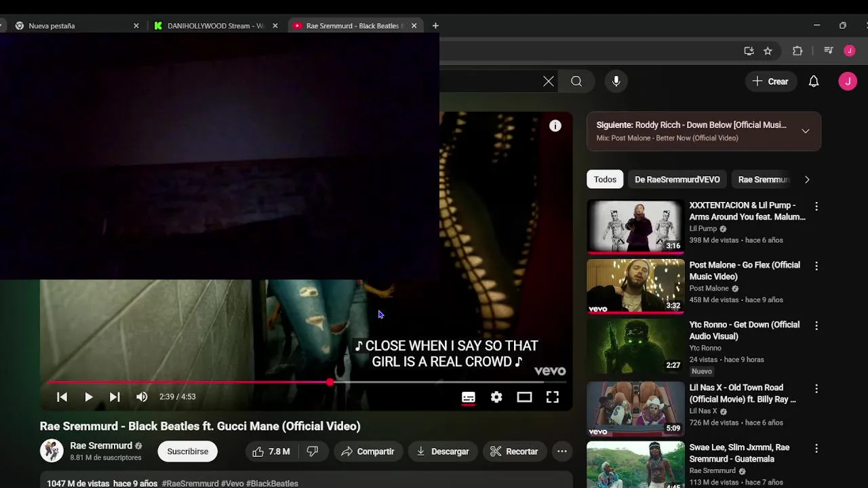Open Chrome profile avatar in toolbar

[850, 51]
